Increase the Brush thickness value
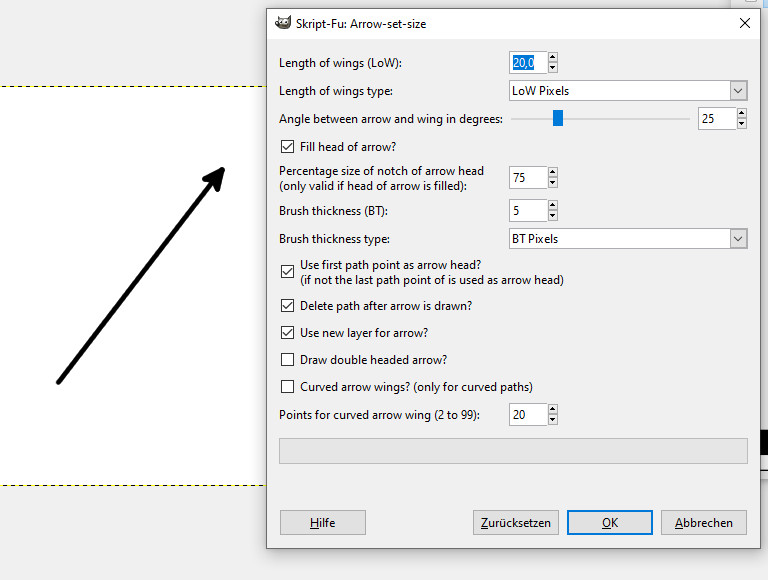The width and height of the screenshot is (768, 580). [x=553, y=205]
